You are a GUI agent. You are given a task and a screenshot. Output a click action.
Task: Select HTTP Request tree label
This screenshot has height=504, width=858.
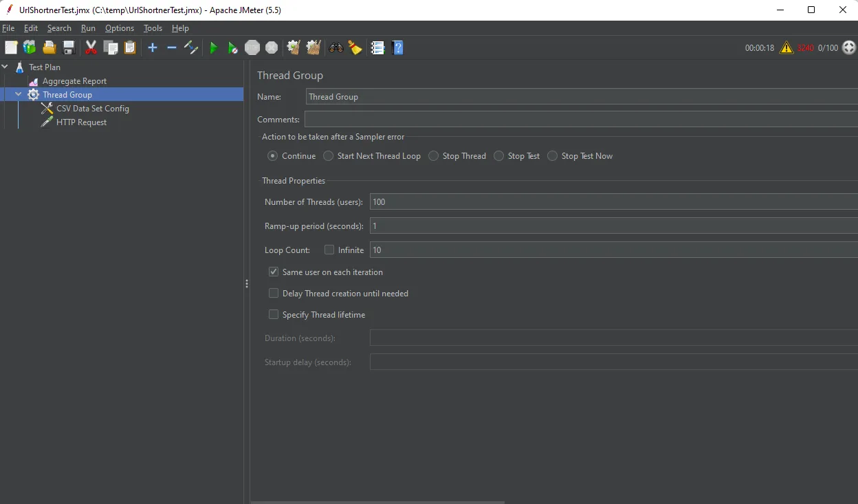coord(81,122)
